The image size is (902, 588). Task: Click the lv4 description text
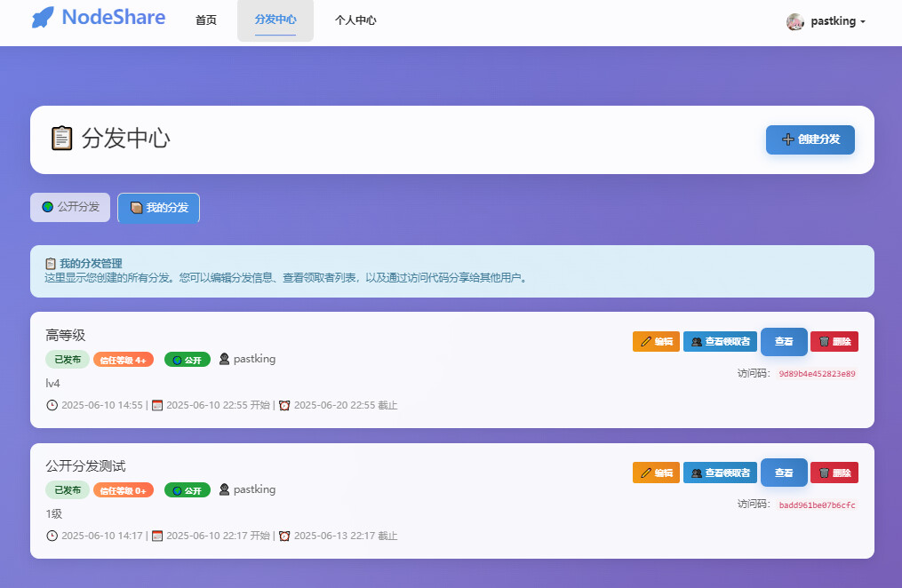pyautogui.click(x=52, y=384)
